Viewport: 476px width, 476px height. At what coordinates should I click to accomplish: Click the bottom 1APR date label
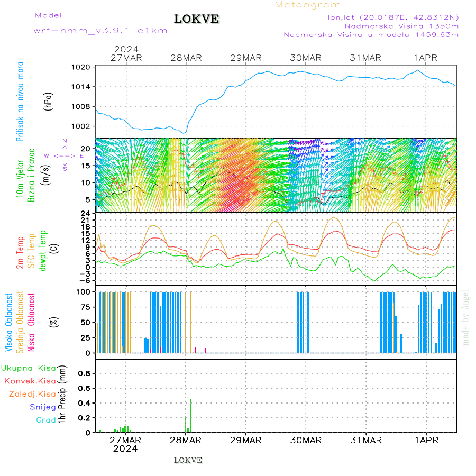click(x=426, y=440)
